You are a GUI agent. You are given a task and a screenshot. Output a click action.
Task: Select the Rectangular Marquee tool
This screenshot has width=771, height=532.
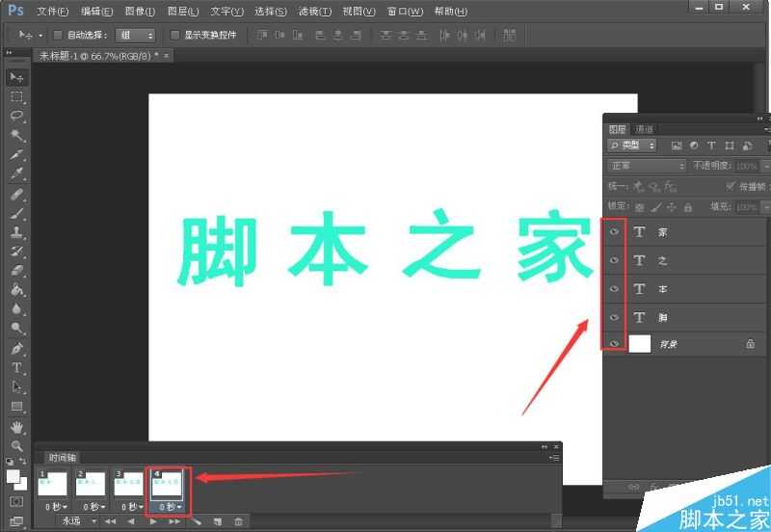(16, 96)
